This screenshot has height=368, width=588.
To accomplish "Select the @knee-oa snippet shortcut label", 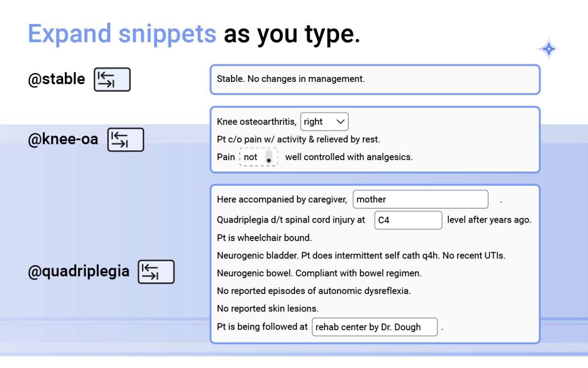I will 63,139.
